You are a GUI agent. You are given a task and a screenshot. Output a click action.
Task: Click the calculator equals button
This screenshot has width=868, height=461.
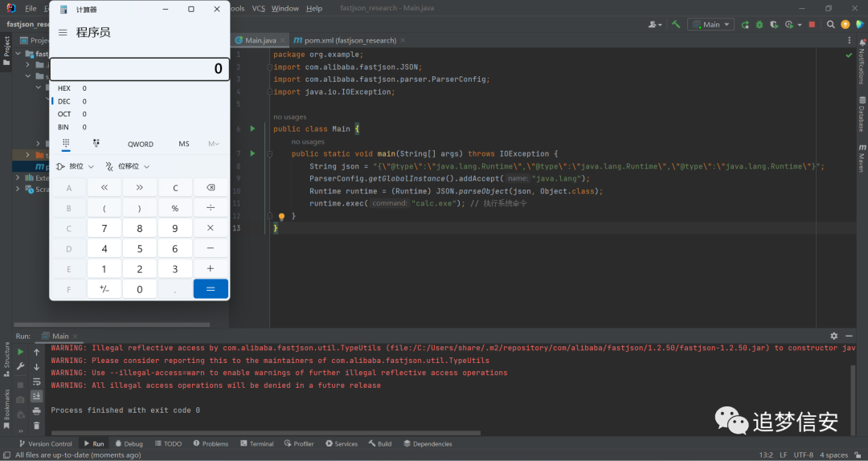(x=211, y=289)
